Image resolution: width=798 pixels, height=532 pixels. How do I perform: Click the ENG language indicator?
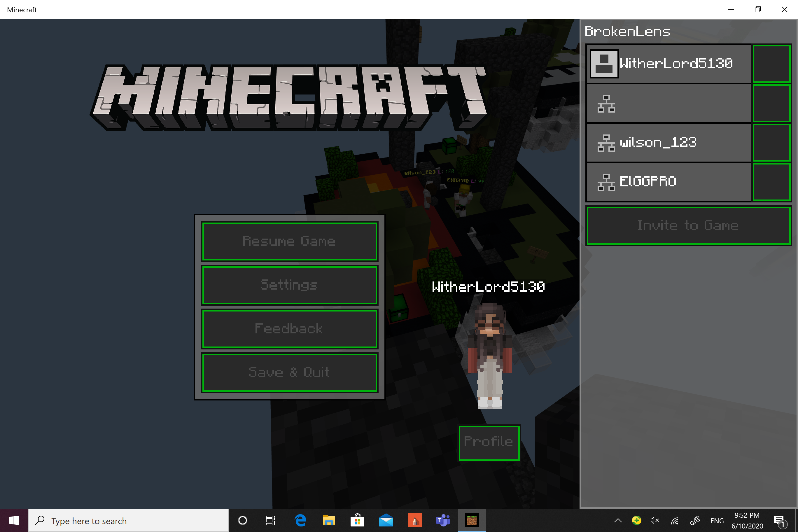pyautogui.click(x=717, y=521)
